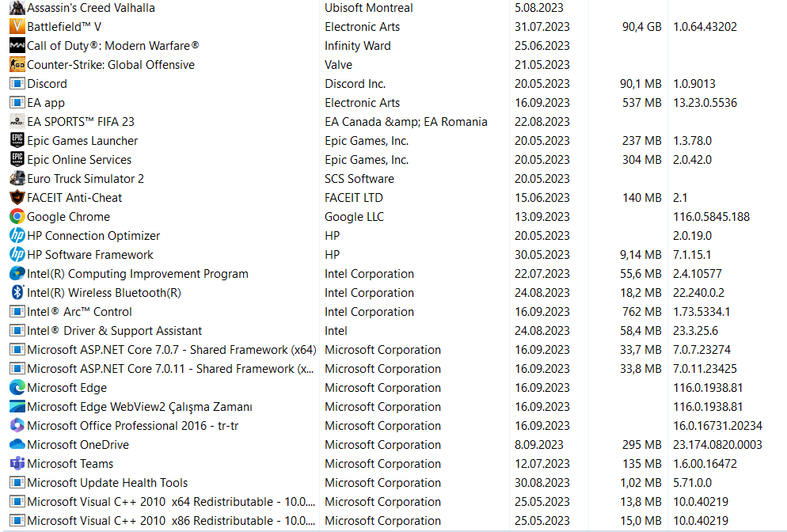Click the Intel Computing Improvement Program icon
Viewport: 787px width, 532px height.
17,274
